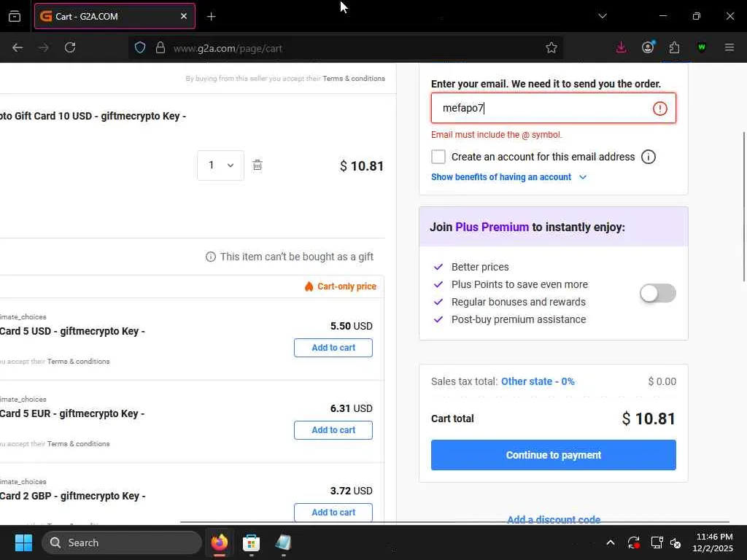Image resolution: width=747 pixels, height=560 pixels.
Task: Click the forward navigation arrow
Action: tap(43, 47)
